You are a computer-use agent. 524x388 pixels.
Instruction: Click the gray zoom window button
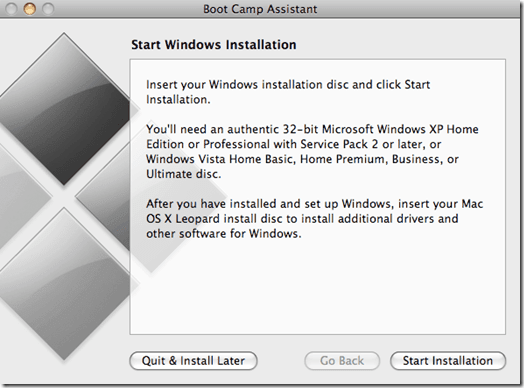point(48,9)
